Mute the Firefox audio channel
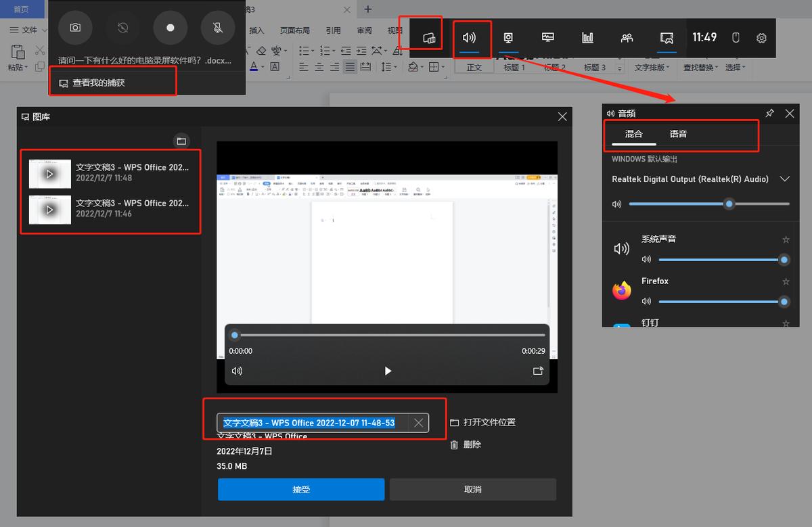The image size is (812, 527). [646, 301]
